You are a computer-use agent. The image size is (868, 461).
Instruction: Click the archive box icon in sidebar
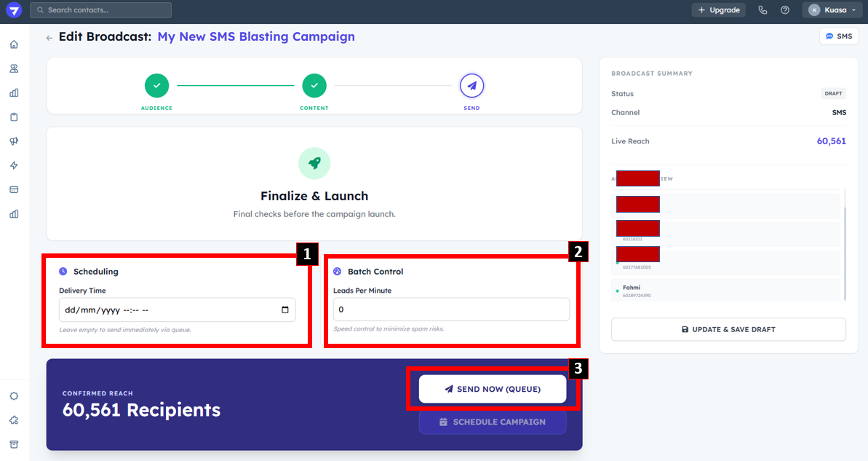tap(14, 444)
